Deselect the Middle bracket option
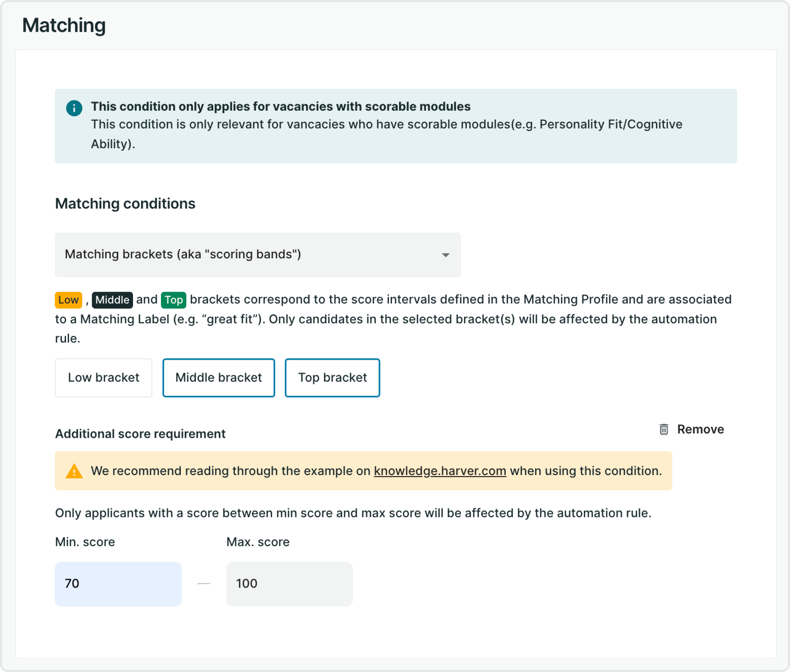This screenshot has width=790, height=672. (218, 378)
